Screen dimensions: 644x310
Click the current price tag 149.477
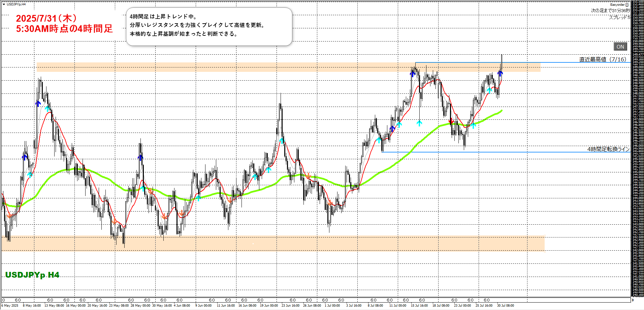pyautogui.click(x=638, y=54)
